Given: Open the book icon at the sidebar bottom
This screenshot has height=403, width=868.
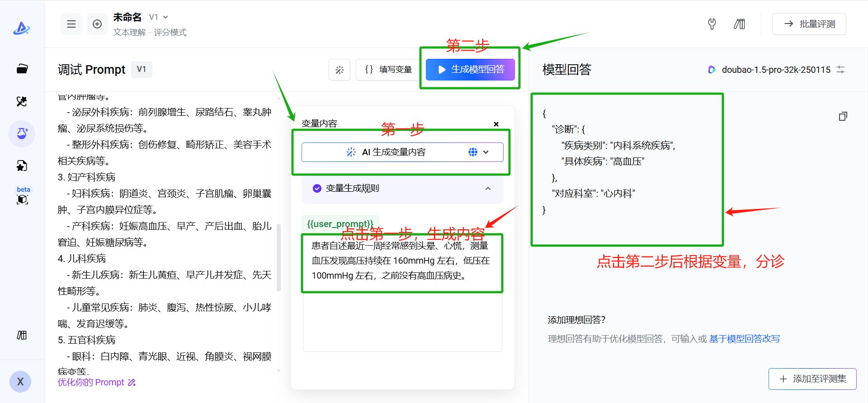Looking at the screenshot, I should 22,335.
